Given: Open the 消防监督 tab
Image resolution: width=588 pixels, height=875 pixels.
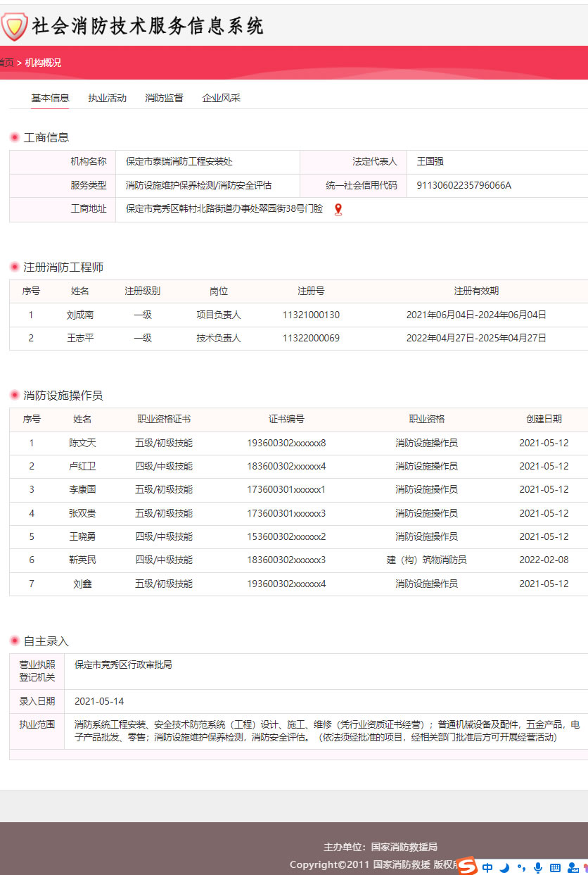Looking at the screenshot, I should (x=164, y=98).
